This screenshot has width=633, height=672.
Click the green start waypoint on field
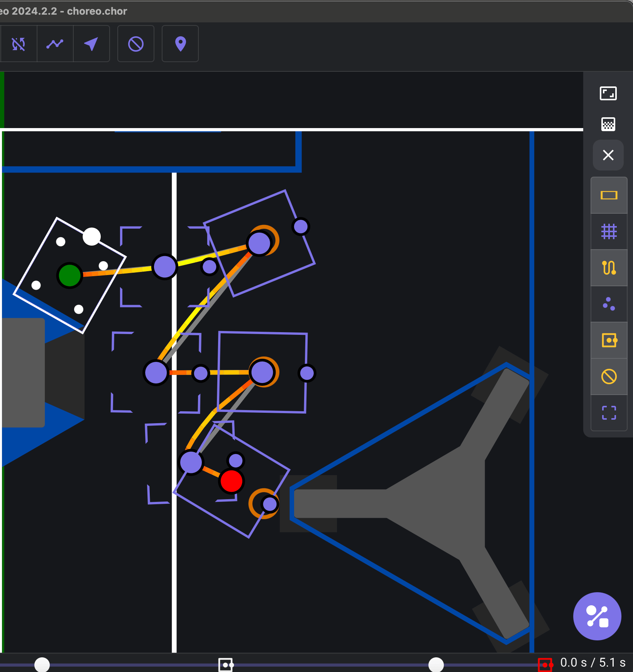pos(69,275)
